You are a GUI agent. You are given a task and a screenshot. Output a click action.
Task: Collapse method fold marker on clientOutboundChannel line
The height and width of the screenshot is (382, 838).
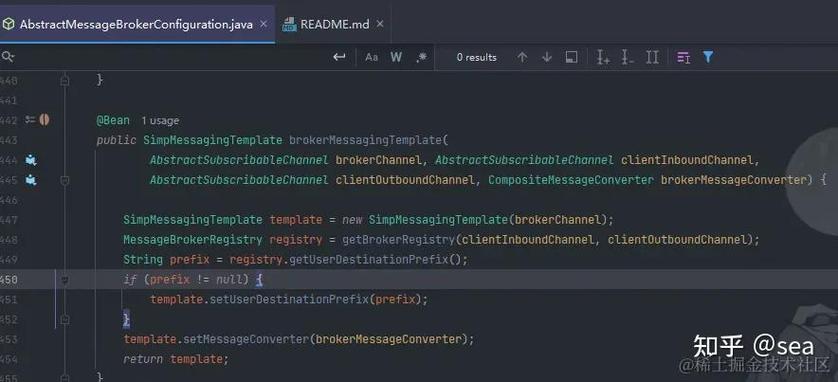click(65, 181)
